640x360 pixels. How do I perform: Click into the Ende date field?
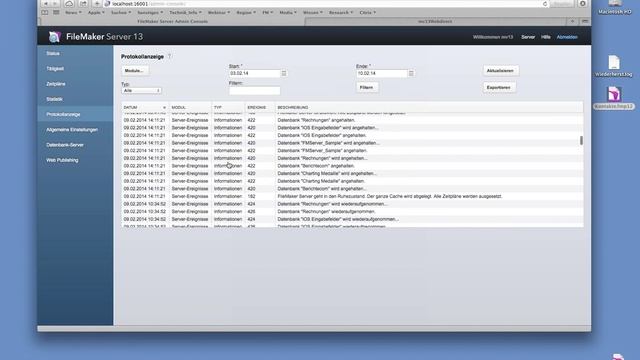click(382, 73)
